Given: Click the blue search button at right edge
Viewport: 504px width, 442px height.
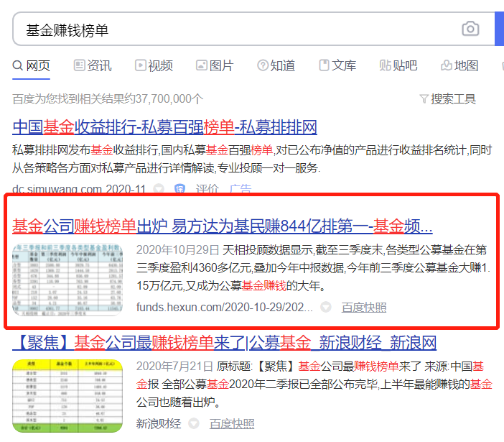Looking at the screenshot, I should coord(499,29).
